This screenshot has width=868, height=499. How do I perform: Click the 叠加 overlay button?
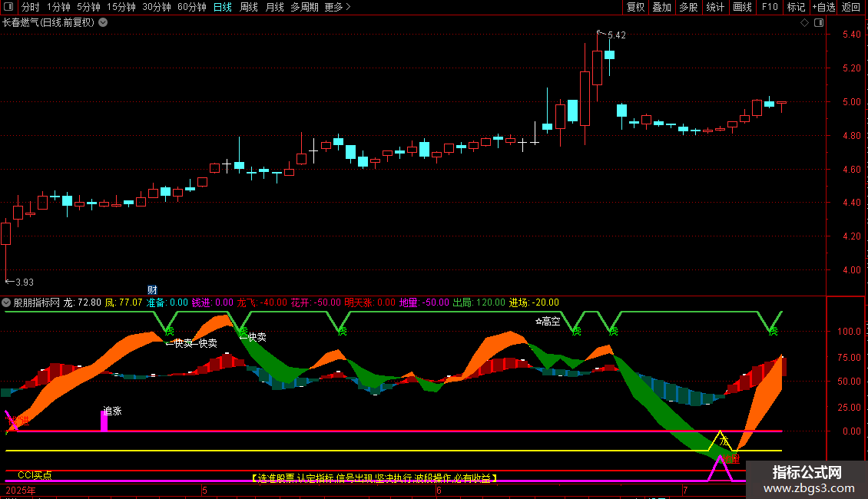pyautogui.click(x=662, y=7)
